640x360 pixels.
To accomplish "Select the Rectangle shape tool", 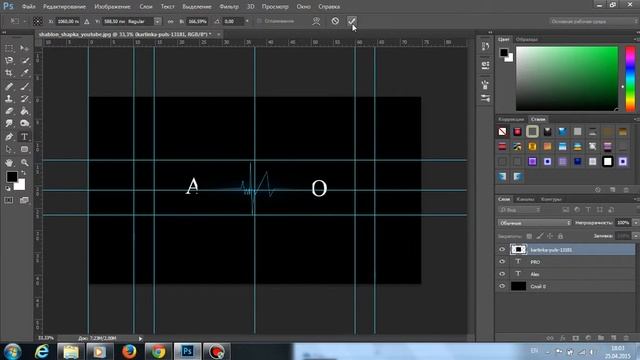I will click(24, 149).
